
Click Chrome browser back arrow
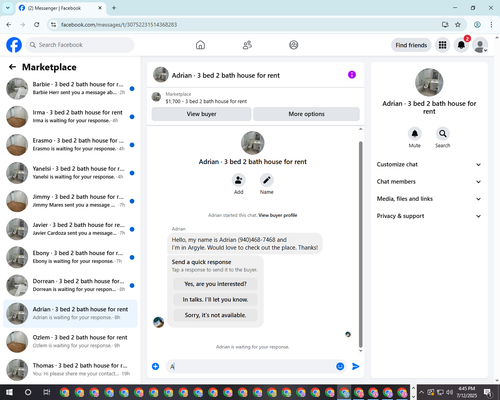pyautogui.click(x=9, y=24)
